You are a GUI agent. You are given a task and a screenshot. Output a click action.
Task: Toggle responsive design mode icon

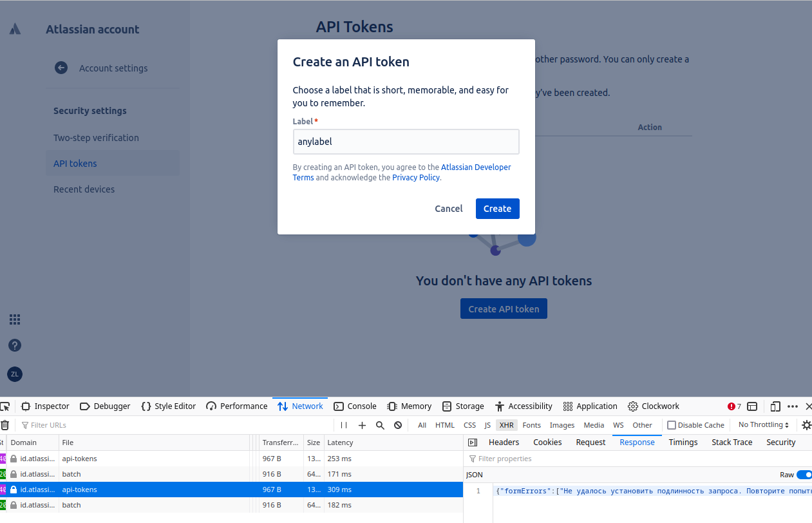(x=775, y=406)
